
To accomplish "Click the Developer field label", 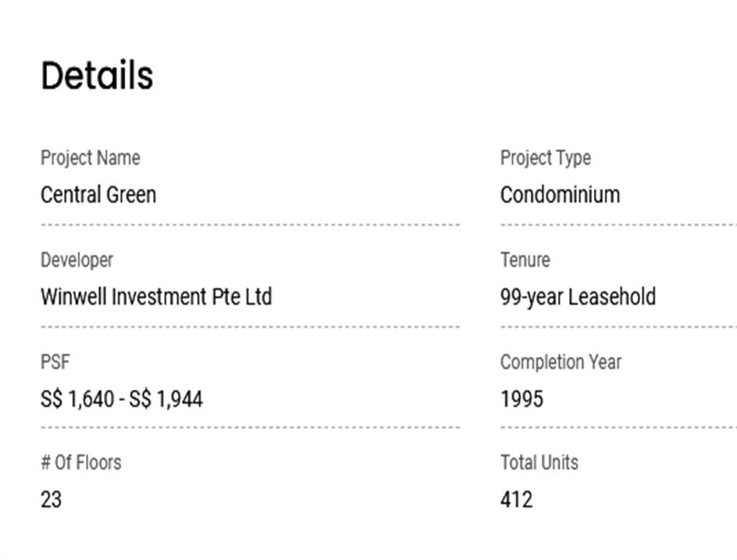I will (77, 260).
